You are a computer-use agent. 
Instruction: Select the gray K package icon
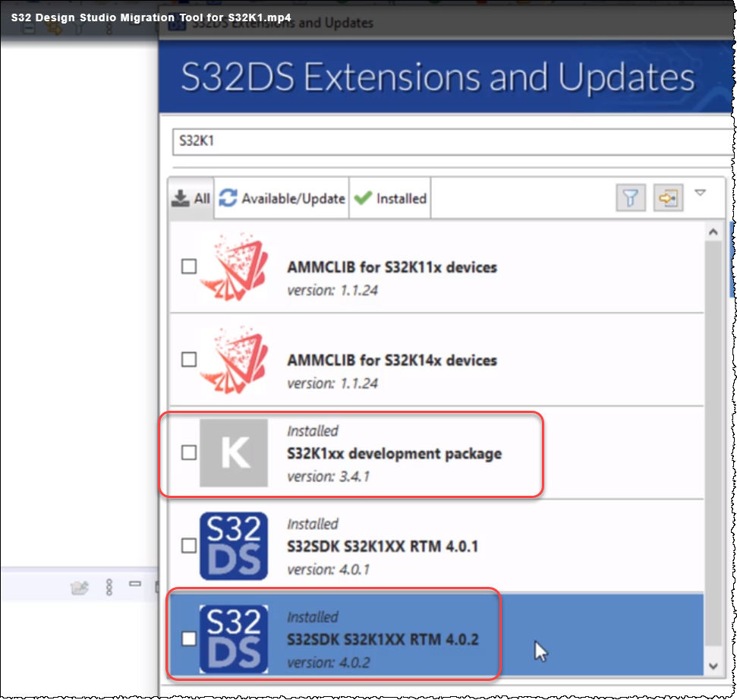coord(234,452)
